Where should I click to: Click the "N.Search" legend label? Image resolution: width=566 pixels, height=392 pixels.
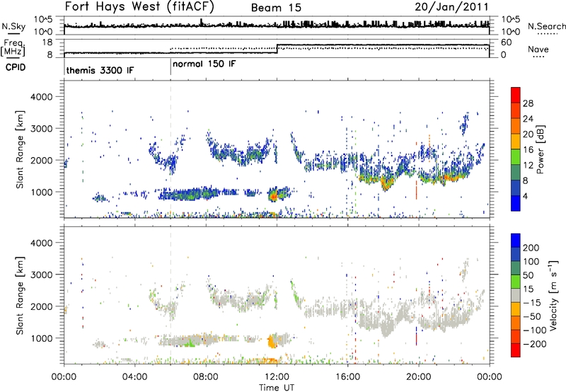coord(546,26)
